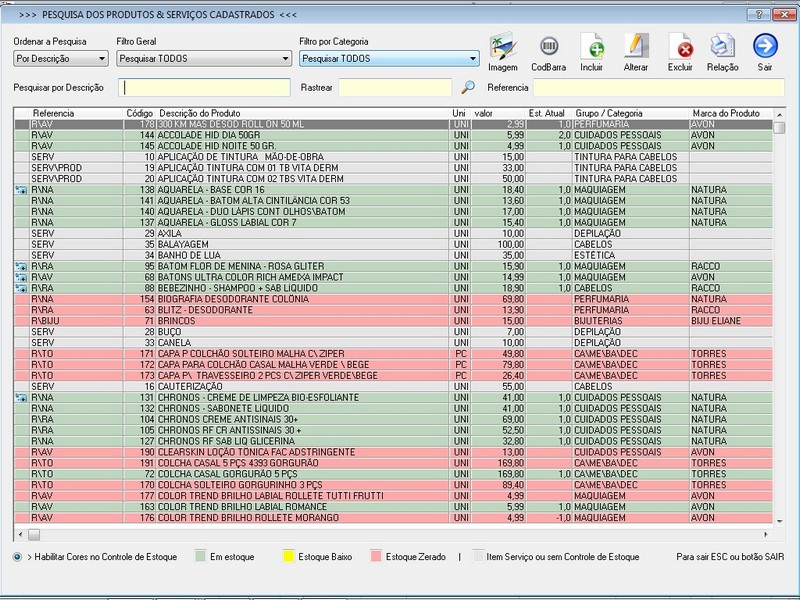Click into the Referencia search field
Image resolution: width=800 pixels, height=600 pixels.
click(x=659, y=87)
